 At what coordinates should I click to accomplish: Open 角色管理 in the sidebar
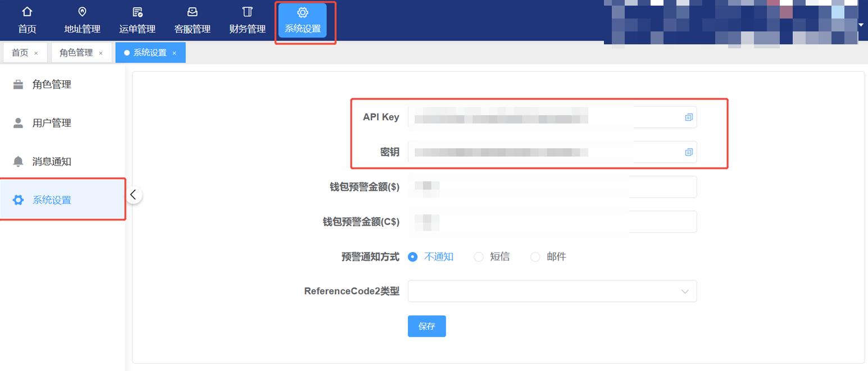62,85
